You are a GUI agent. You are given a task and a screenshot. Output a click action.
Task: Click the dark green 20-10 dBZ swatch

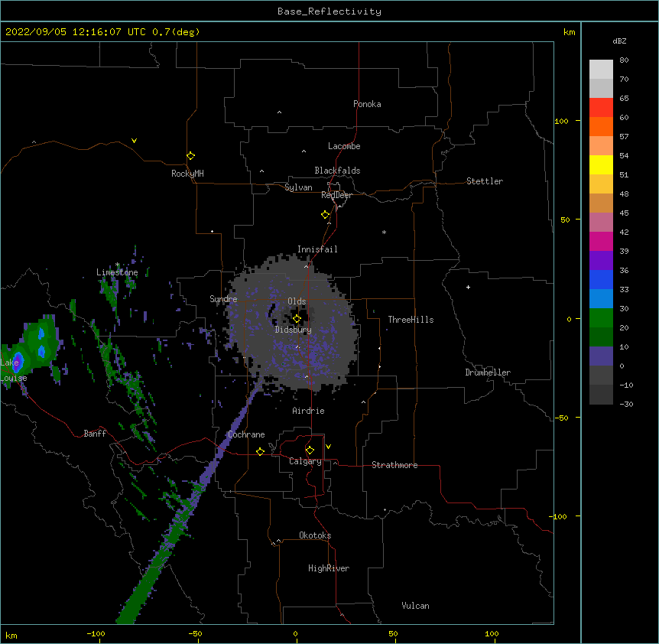(601, 337)
